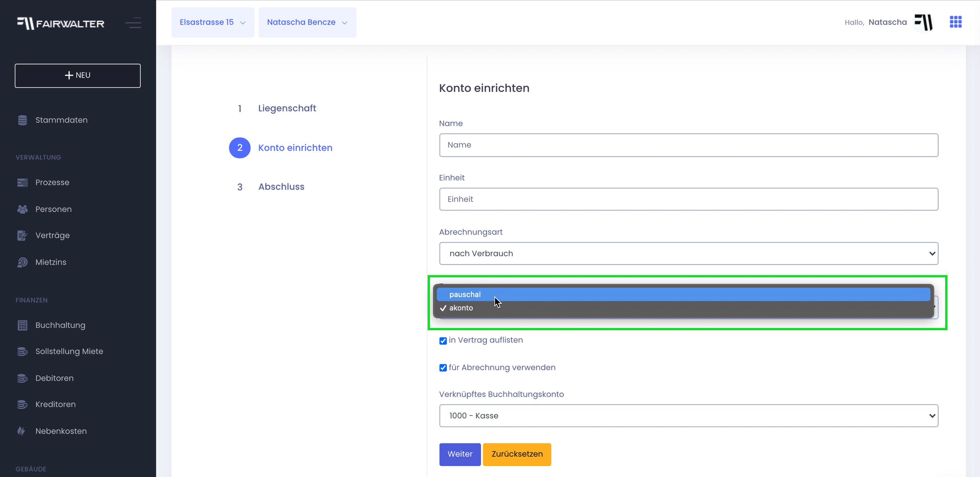Select 'pauschal' option in dropdown list
The image size is (980, 477).
683,294
